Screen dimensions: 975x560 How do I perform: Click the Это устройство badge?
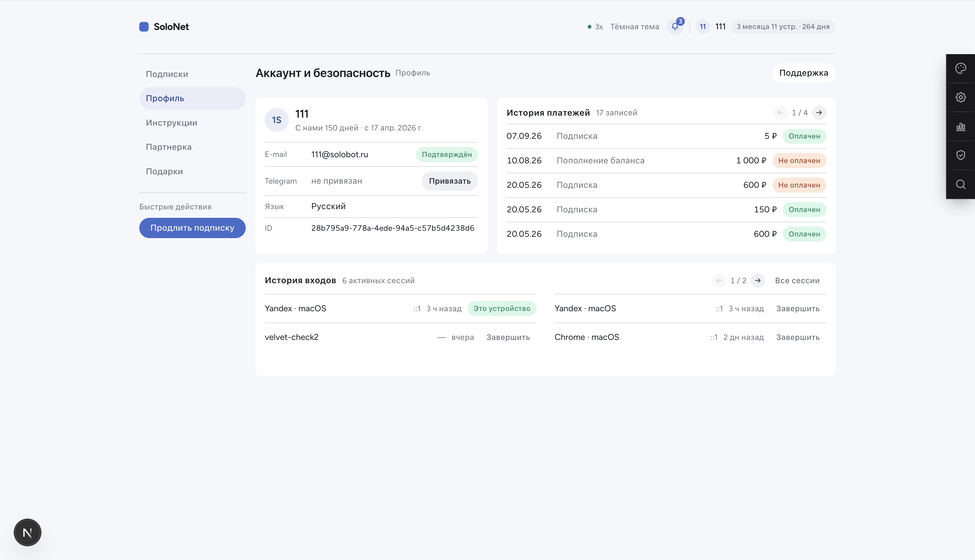(501, 308)
